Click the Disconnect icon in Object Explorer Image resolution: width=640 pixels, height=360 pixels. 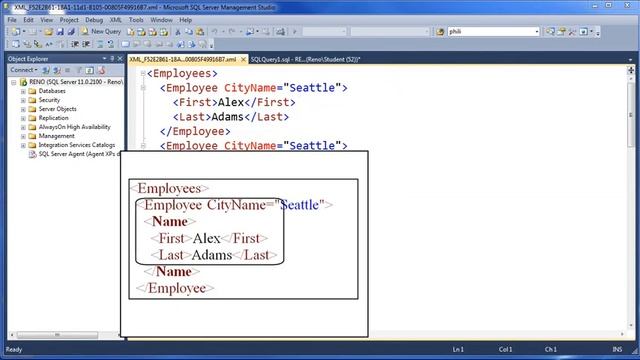tap(57, 70)
